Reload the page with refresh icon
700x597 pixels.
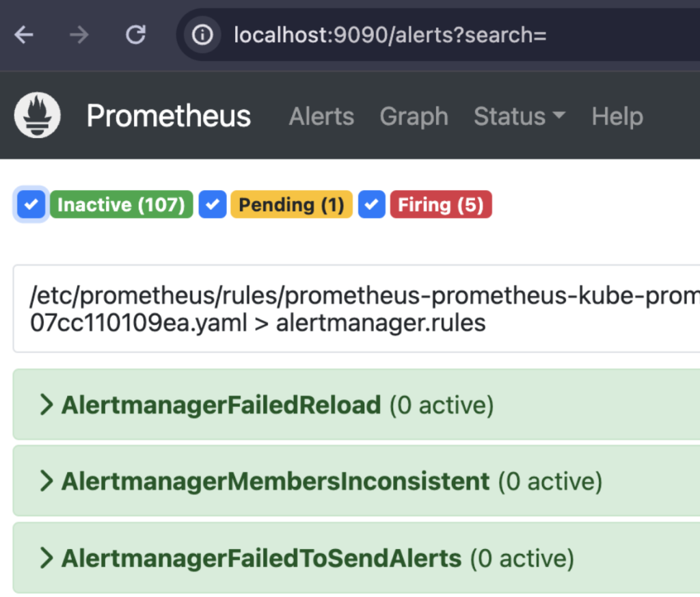click(136, 35)
